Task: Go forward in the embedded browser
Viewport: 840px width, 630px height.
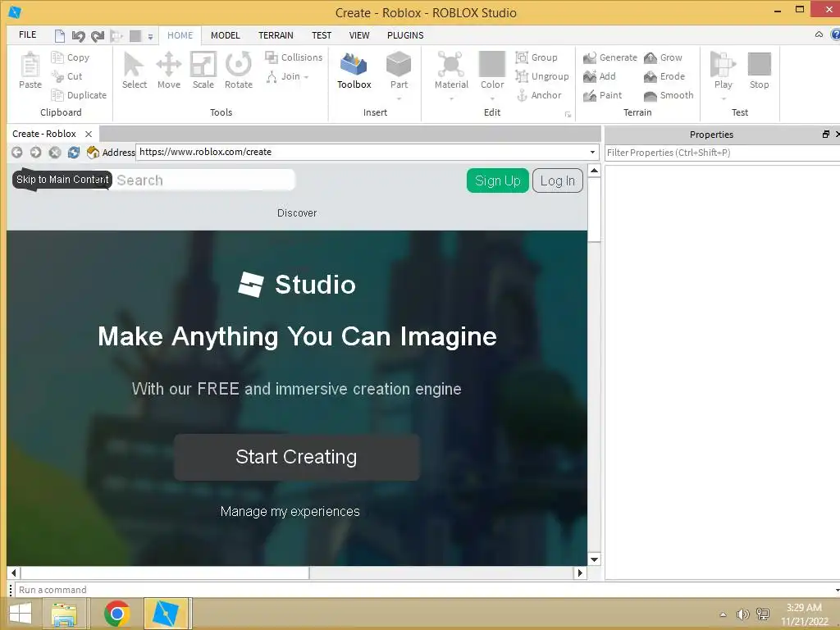Action: (35, 152)
